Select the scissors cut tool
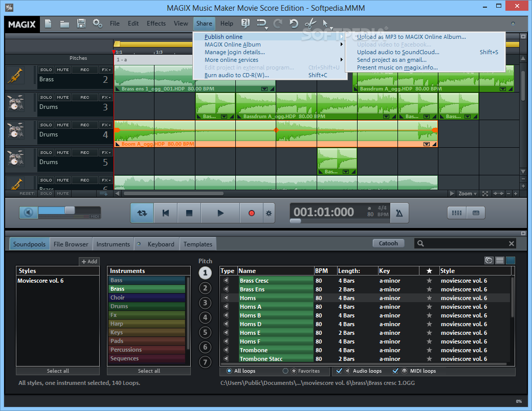The height and width of the screenshot is (411, 532). 310,24
